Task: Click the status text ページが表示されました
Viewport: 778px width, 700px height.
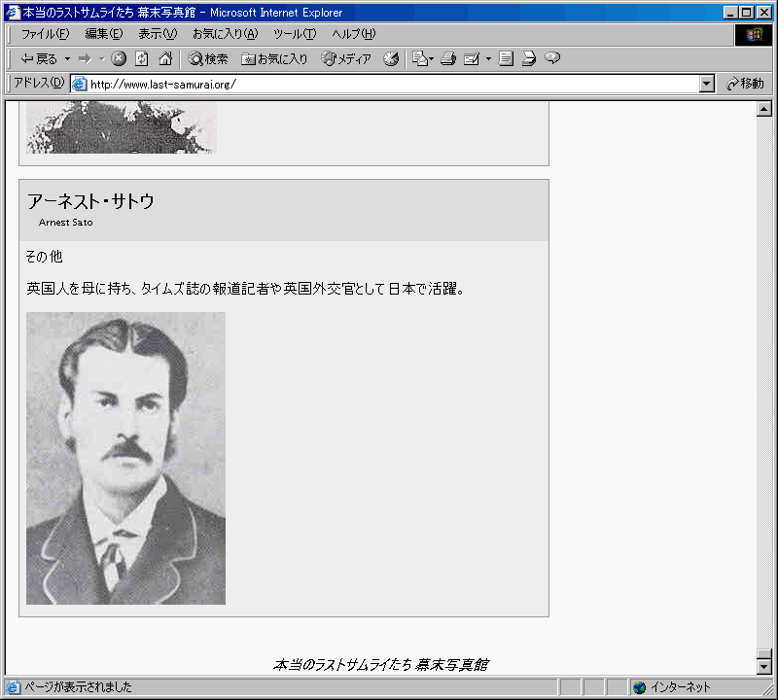Action: click(79, 687)
